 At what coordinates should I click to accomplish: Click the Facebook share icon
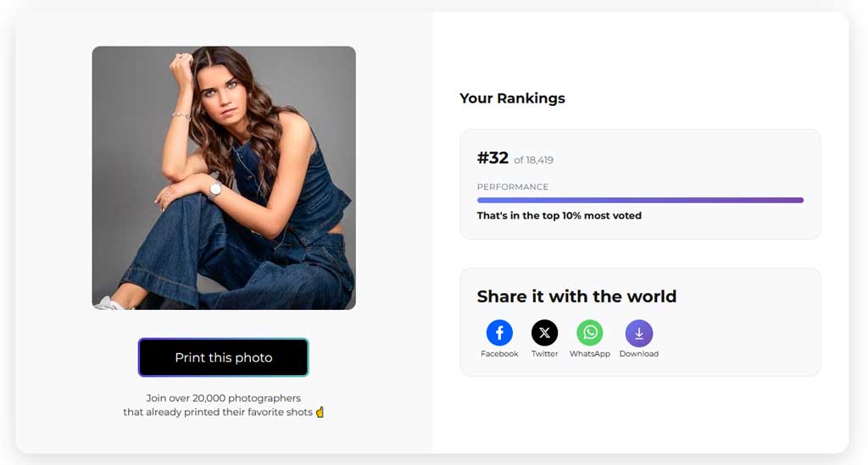pos(499,333)
